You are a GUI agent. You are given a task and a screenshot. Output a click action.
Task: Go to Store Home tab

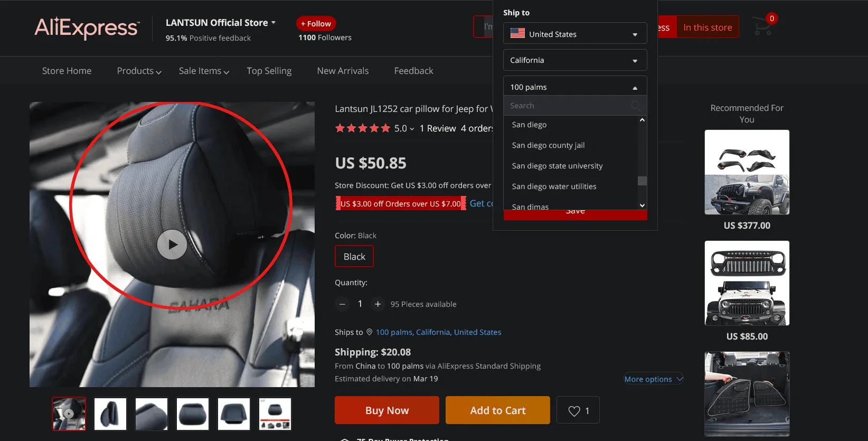pos(67,71)
